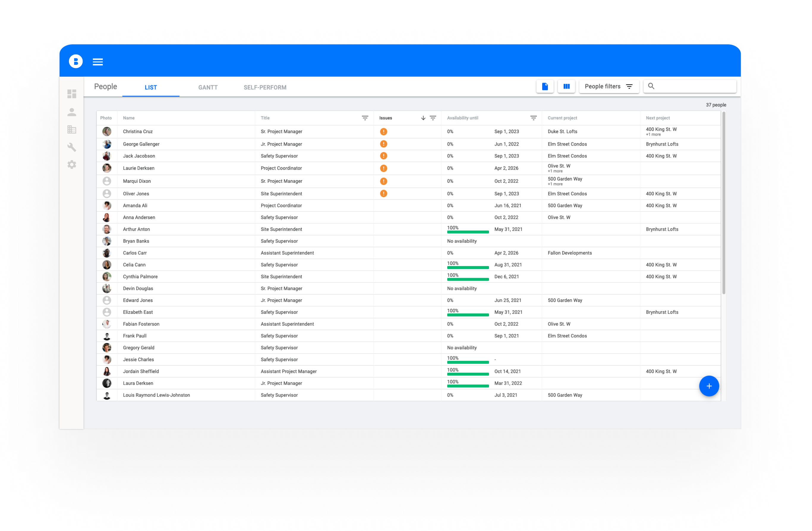
Task: Click the dashboard icon in sidebar
Action: pyautogui.click(x=72, y=94)
